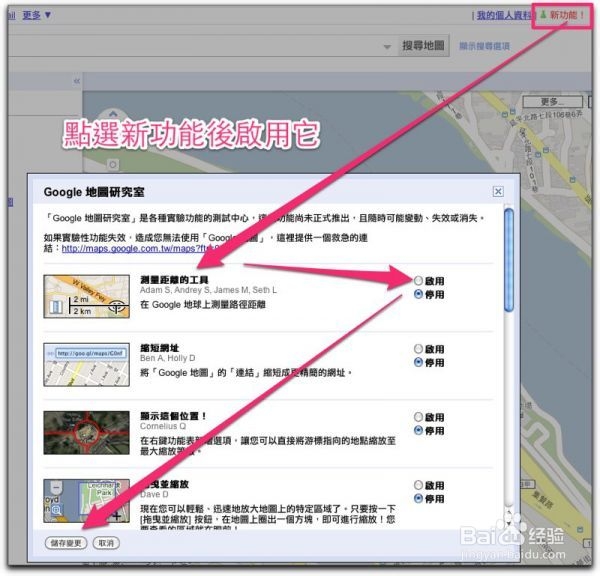Image resolution: width=600 pixels, height=576 pixels.
Task: Open the 更多 dropdown menu at top
Action: pos(37,15)
